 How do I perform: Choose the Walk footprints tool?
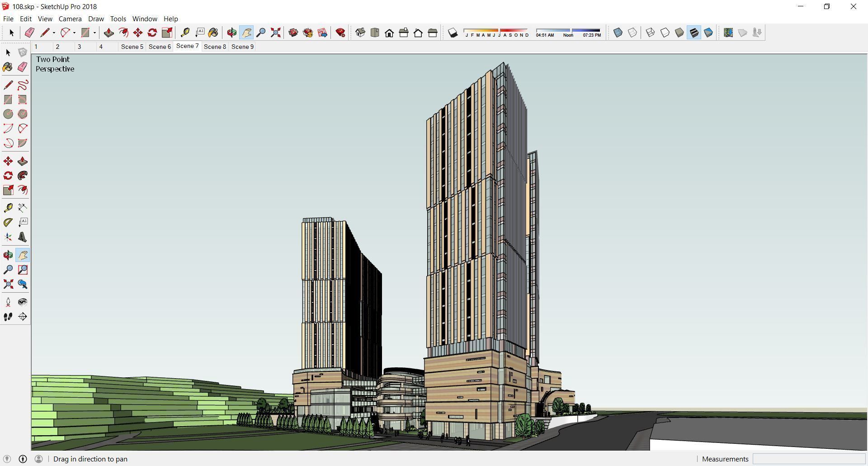click(x=8, y=317)
